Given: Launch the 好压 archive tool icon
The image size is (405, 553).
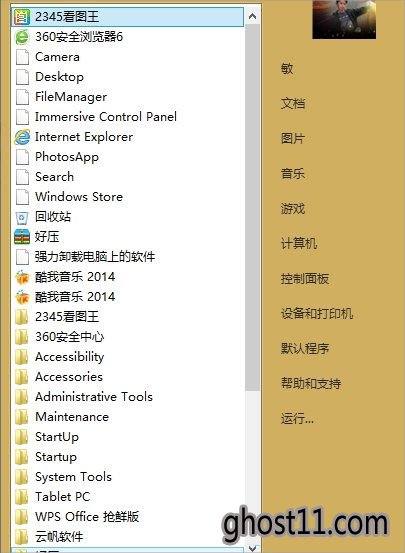Looking at the screenshot, I should (x=22, y=237).
